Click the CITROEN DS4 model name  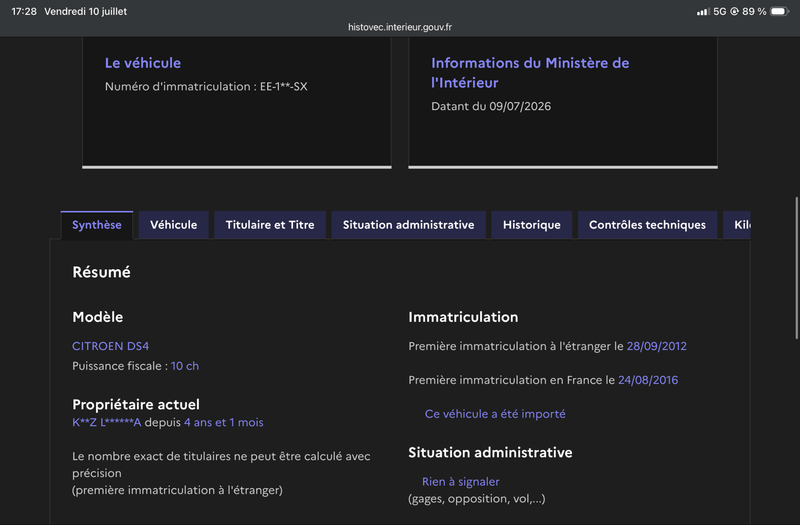[110, 346]
